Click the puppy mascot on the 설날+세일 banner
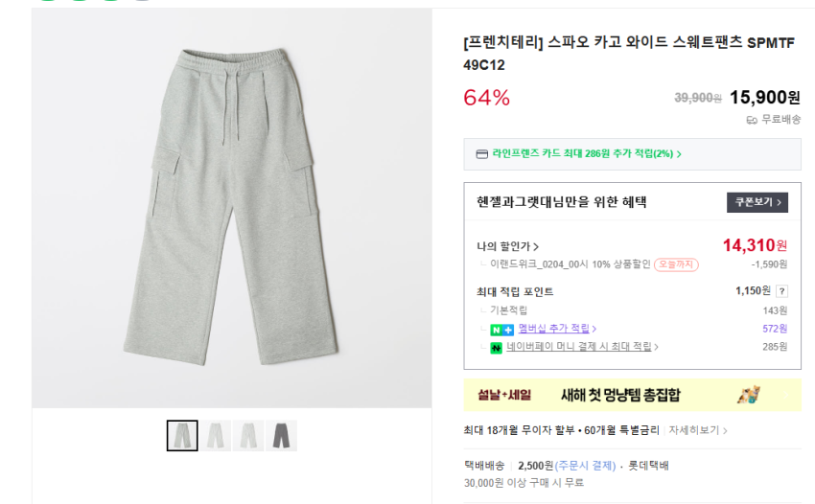Screen dimensions: 815x504 (749, 395)
